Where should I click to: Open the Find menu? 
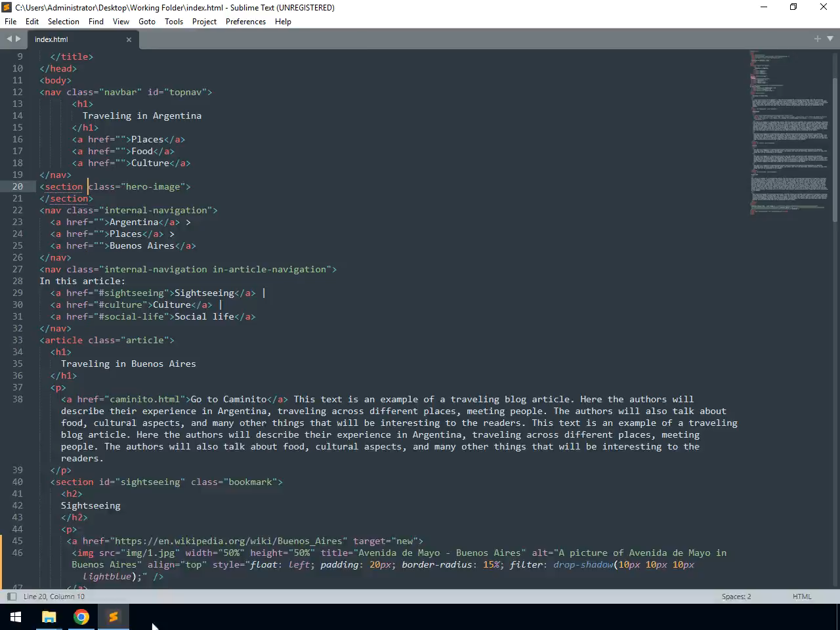(x=96, y=21)
